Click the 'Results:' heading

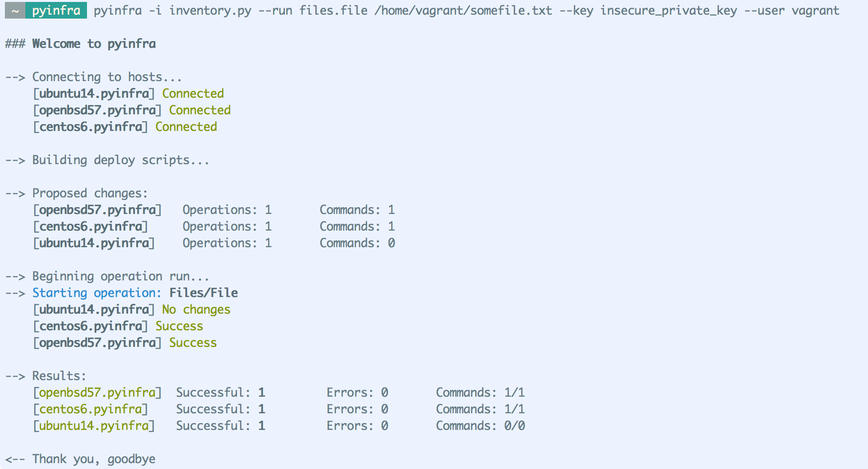(59, 376)
